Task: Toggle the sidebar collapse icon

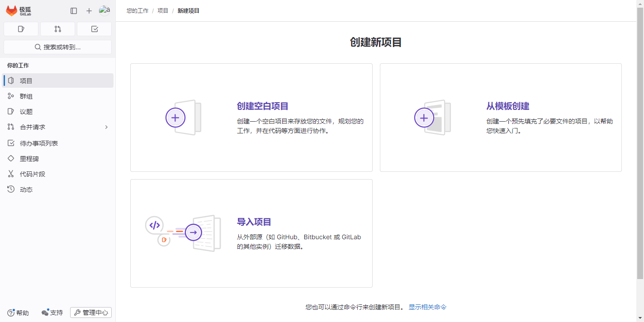Action: pos(74,11)
